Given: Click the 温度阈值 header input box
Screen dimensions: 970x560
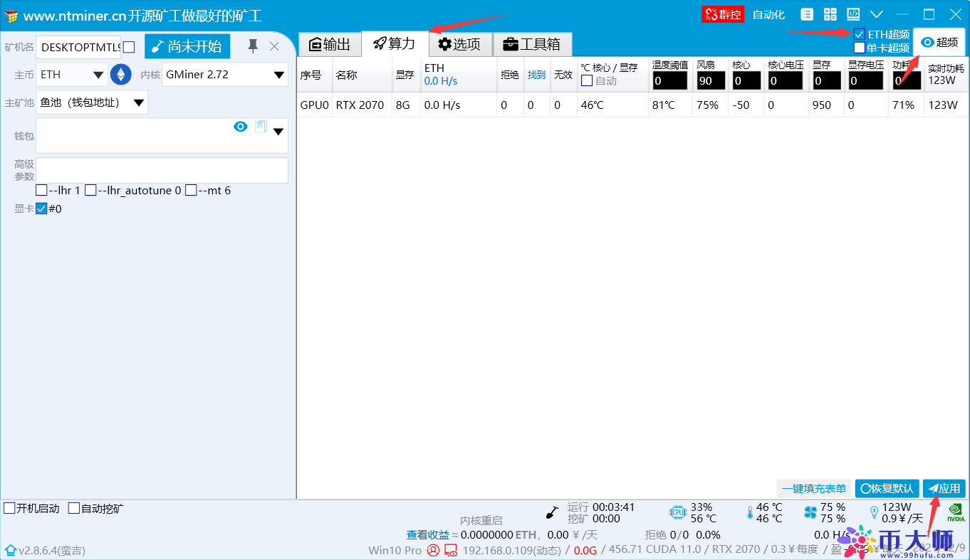Looking at the screenshot, I should [x=669, y=80].
